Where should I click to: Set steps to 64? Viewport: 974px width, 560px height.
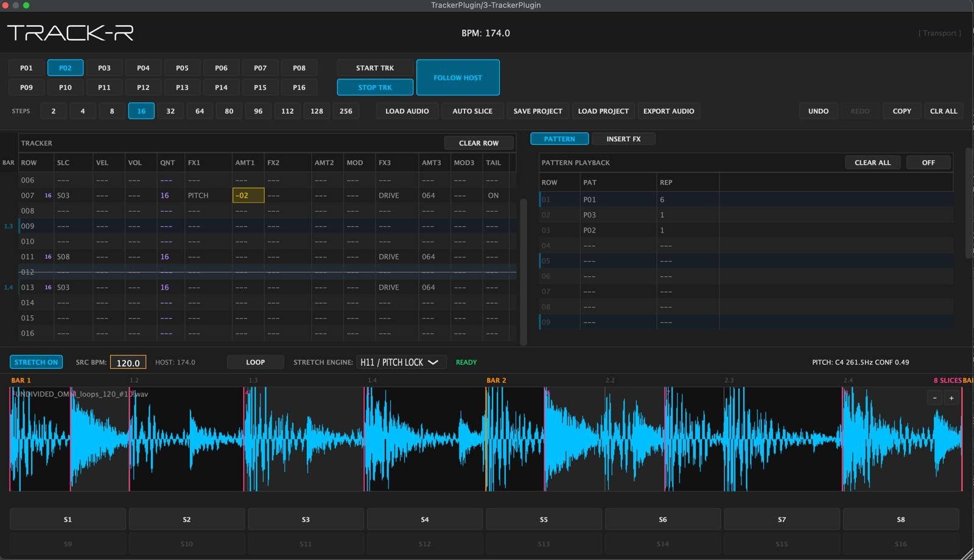[x=200, y=111]
